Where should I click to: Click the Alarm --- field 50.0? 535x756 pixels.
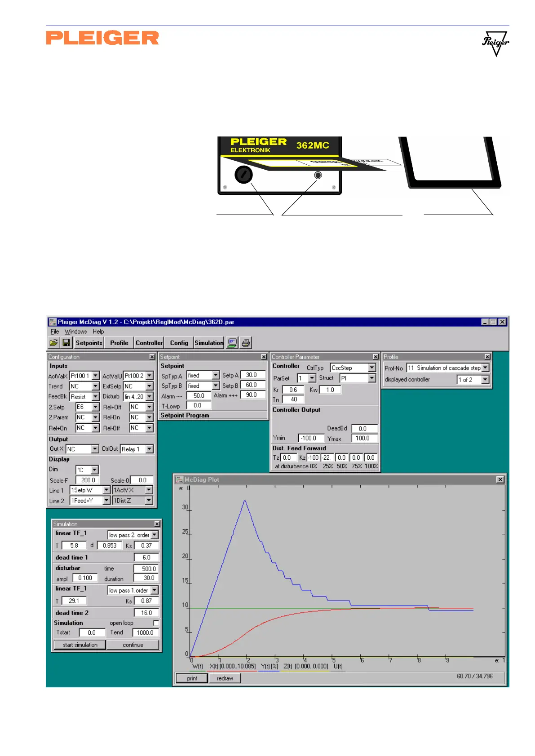pos(199,396)
